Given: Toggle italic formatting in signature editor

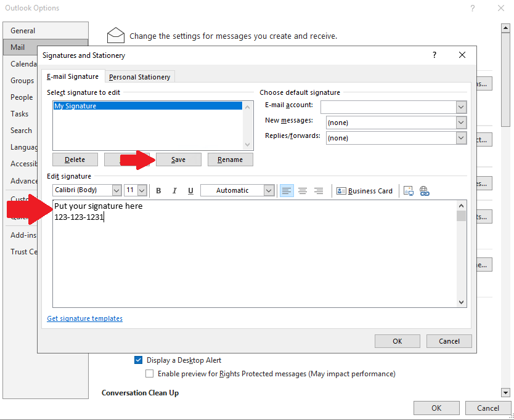Looking at the screenshot, I should tap(174, 191).
